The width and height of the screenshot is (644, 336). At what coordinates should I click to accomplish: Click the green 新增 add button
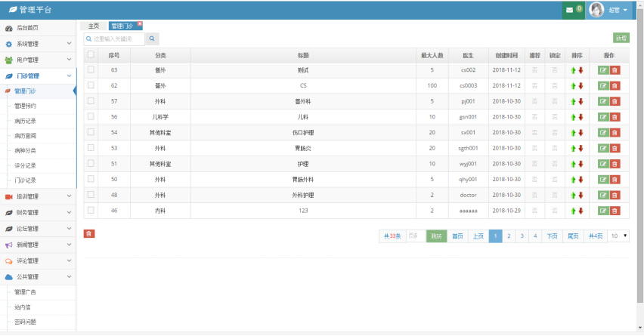pyautogui.click(x=621, y=38)
